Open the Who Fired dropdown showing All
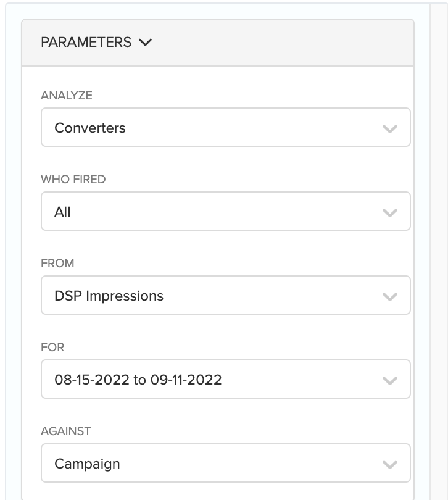Viewport: 448px width, 500px height. (225, 212)
